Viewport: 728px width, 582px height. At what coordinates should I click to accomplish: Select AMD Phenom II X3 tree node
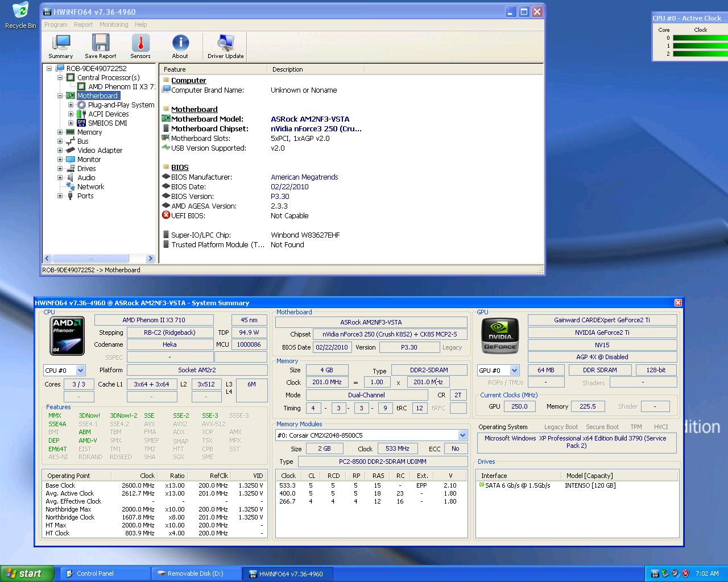click(x=121, y=87)
